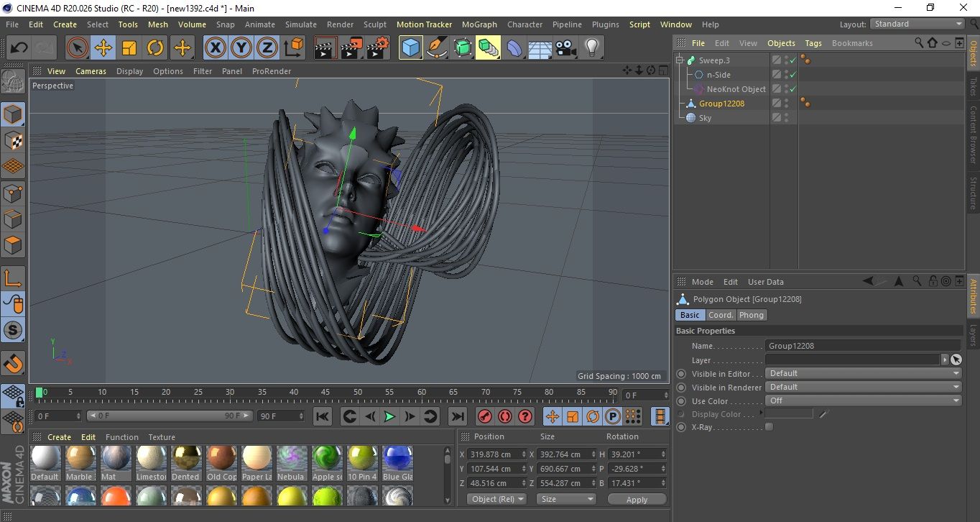Screen dimensions: 980x522
Task: Toggle Enable Snap magnet icon
Action: [14, 363]
